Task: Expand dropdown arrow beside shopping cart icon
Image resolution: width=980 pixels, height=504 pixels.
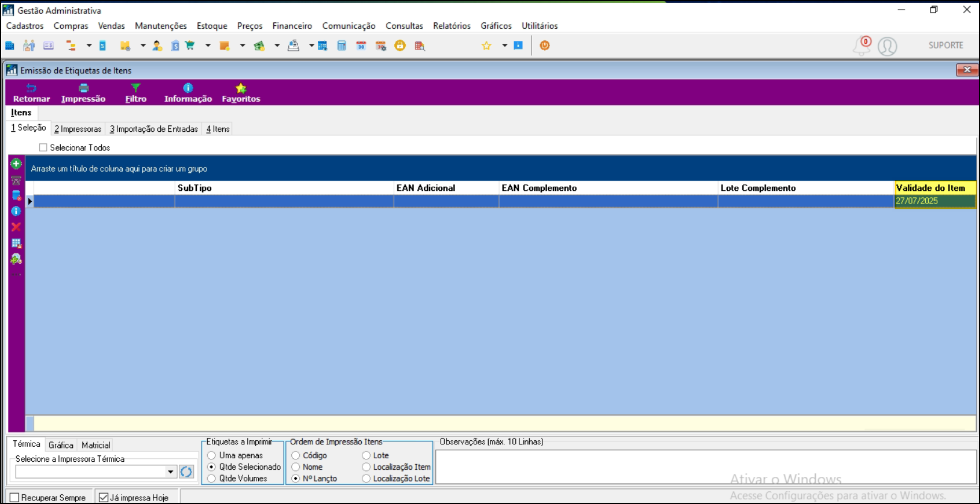Action: tap(208, 46)
